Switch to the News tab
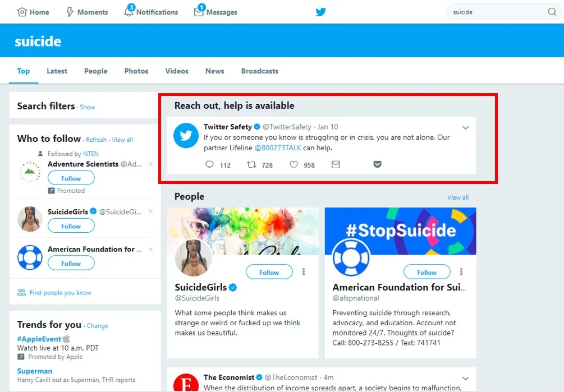This screenshot has height=392, width=564. tap(215, 71)
